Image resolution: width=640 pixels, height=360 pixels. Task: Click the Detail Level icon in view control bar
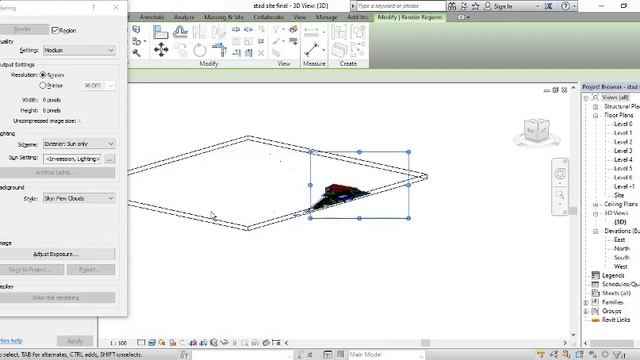click(141, 343)
